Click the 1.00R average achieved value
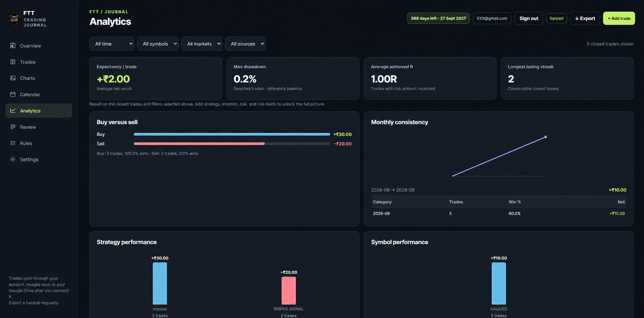Viewport: 644px width, 318px height. click(x=384, y=79)
